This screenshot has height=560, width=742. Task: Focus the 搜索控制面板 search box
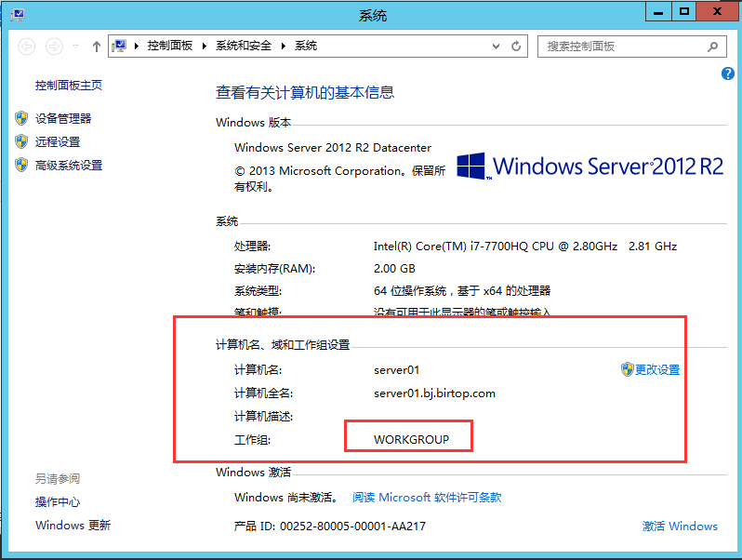[x=631, y=47]
